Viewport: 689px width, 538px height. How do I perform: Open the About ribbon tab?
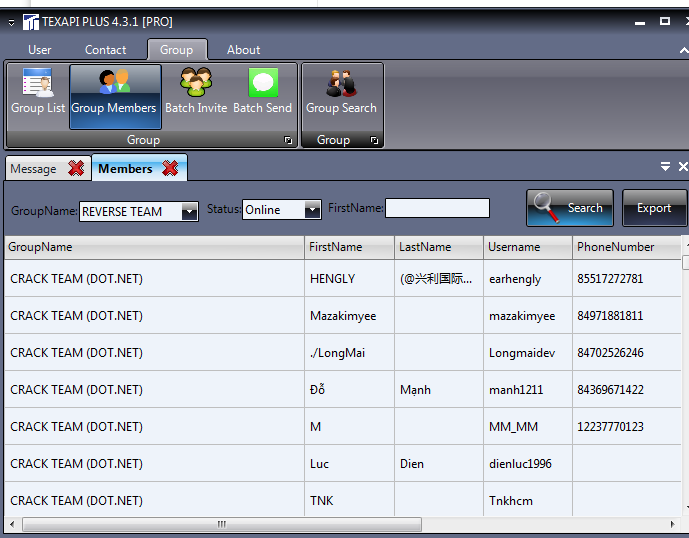(243, 50)
